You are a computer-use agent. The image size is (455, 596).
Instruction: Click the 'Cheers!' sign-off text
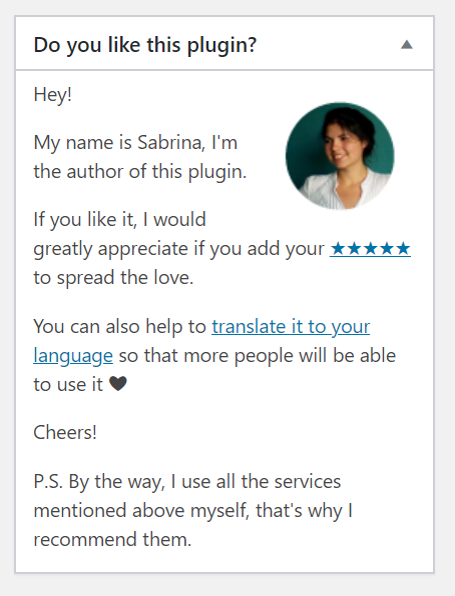pyautogui.click(x=65, y=433)
